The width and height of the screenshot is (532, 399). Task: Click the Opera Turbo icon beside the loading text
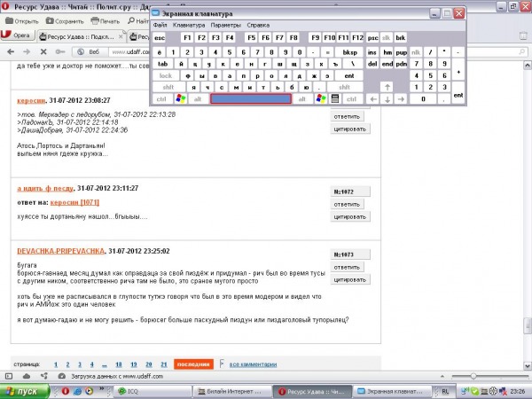62,376
